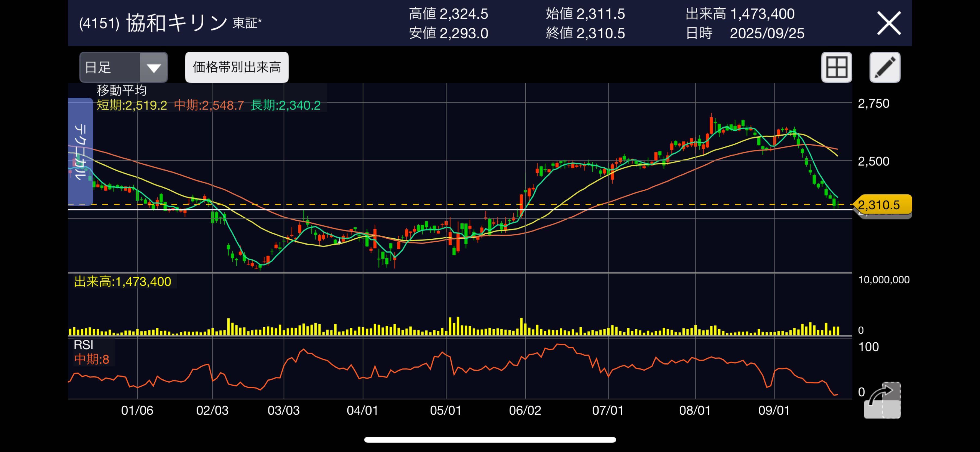
Task: Select the 短期:2,519.2 moving average legend
Action: 132,105
